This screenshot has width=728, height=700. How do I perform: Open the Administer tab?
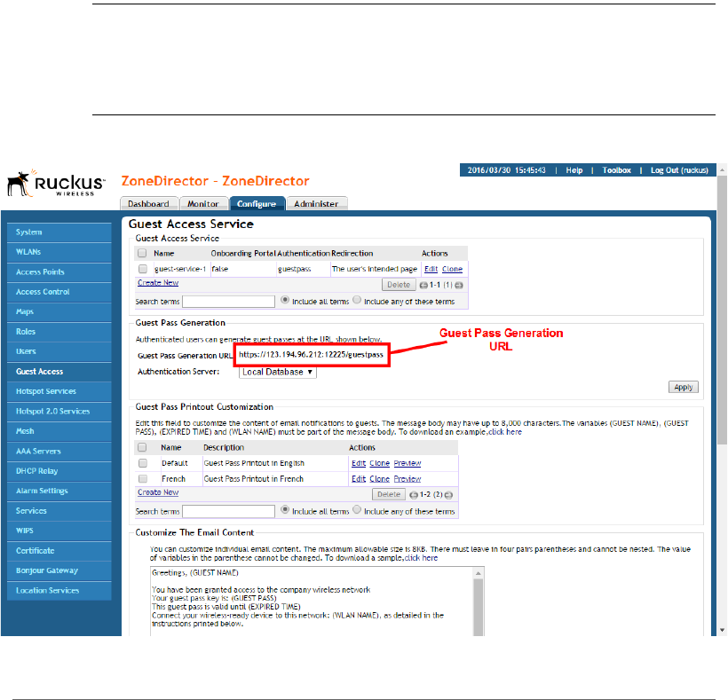point(316,204)
